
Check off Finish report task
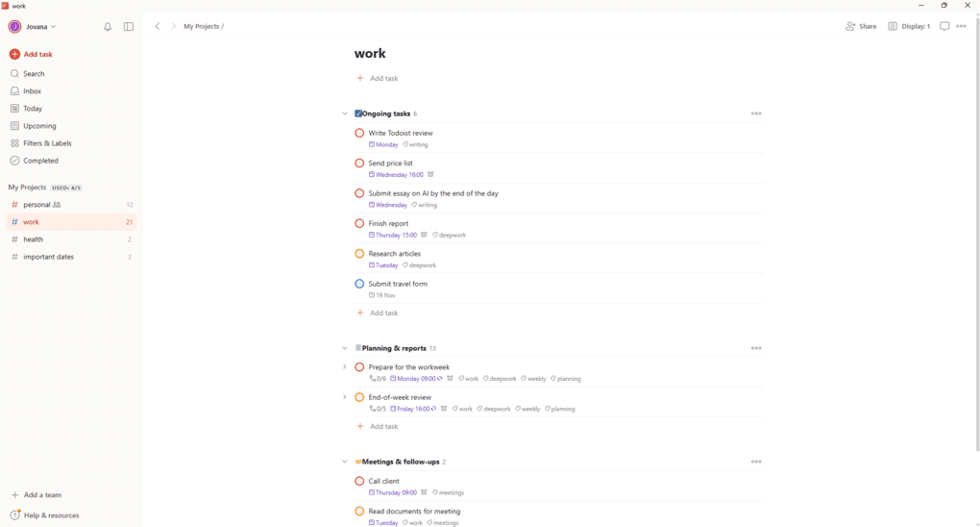pyautogui.click(x=359, y=223)
